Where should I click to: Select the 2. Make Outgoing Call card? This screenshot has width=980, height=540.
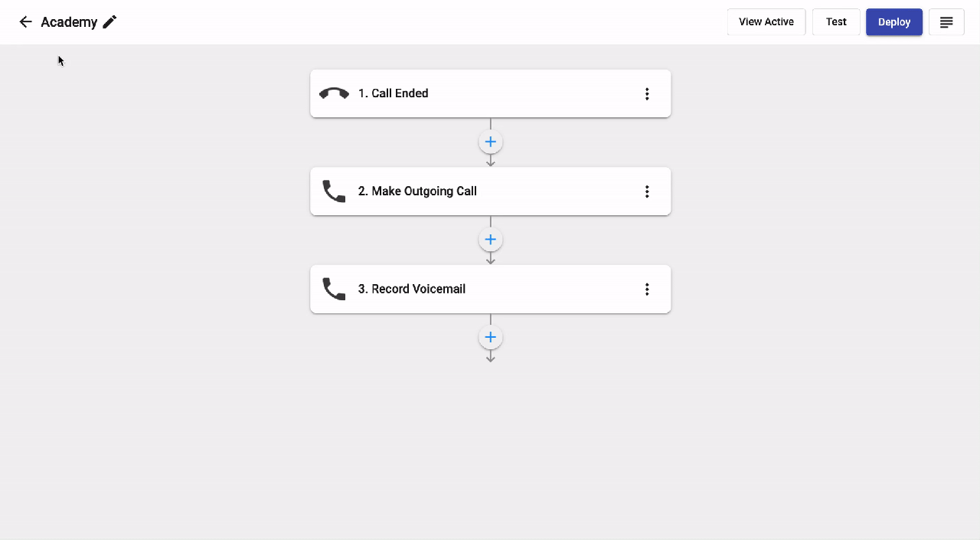click(x=491, y=191)
